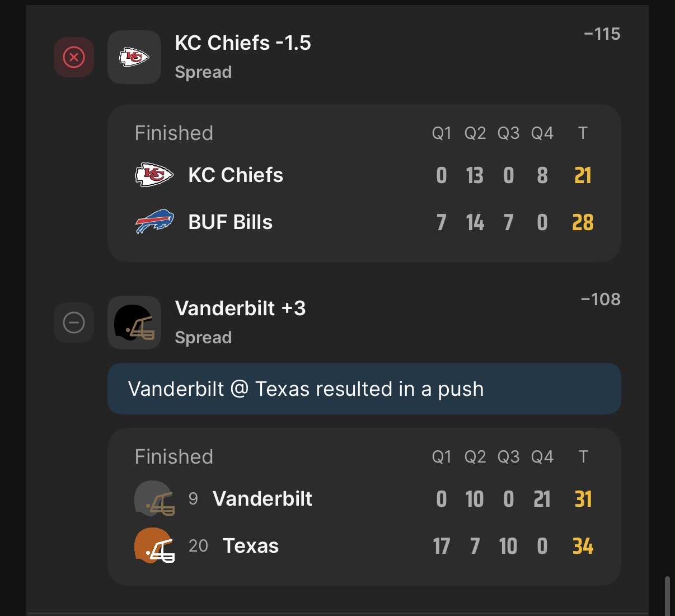Screen dimensions: 675x616
Task: Select the Vanderbilt team name in the scoreboard
Action: click(262, 499)
